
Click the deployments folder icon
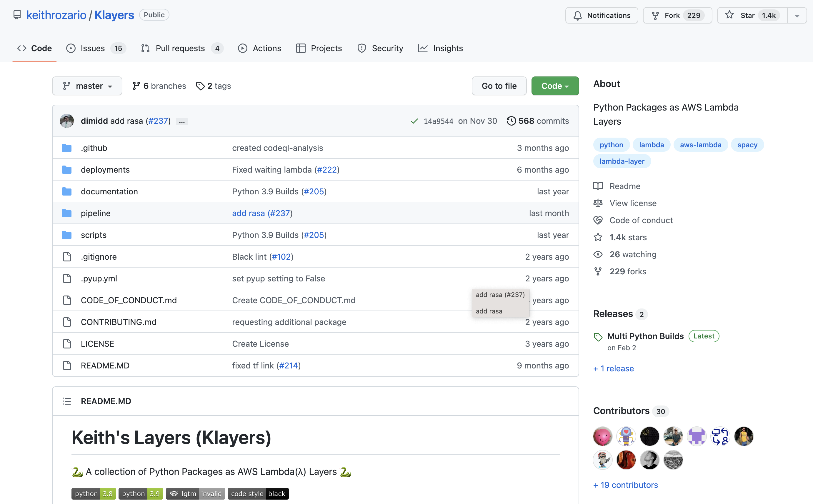coord(67,170)
